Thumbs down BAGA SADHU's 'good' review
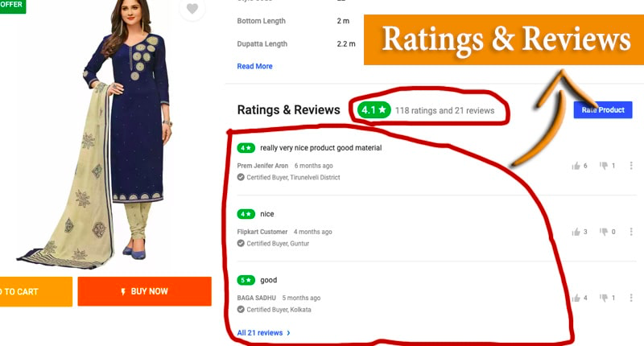Image resolution: width=644 pixels, height=346 pixels. tap(603, 298)
